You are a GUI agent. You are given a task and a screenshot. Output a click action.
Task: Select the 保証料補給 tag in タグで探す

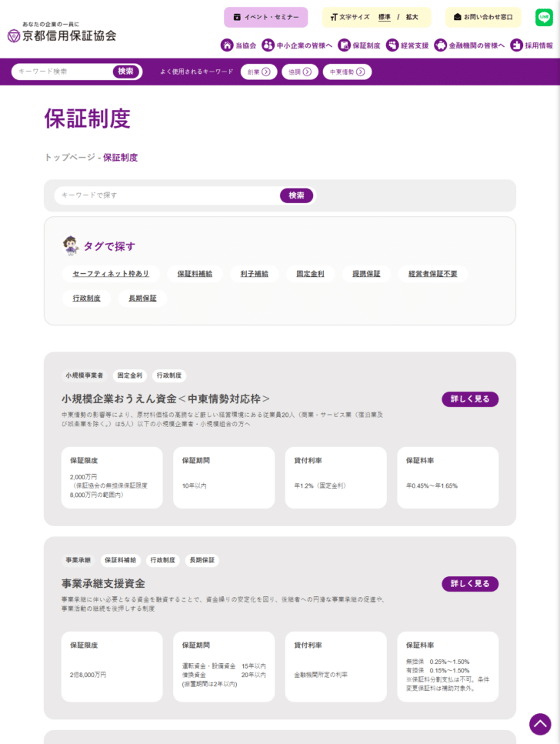pos(195,274)
